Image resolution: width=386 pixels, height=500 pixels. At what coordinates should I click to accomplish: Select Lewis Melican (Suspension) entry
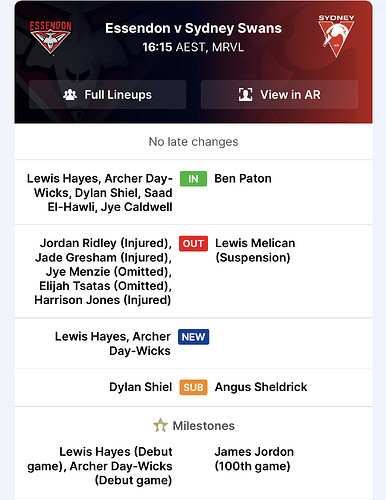[x=255, y=250]
